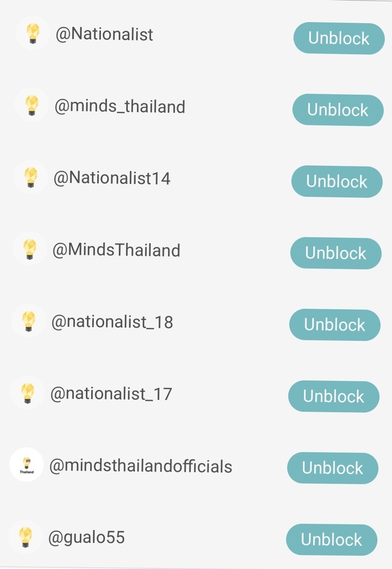Open @nationalist_18 profile picture
The width and height of the screenshot is (392, 569).
pyautogui.click(x=28, y=321)
